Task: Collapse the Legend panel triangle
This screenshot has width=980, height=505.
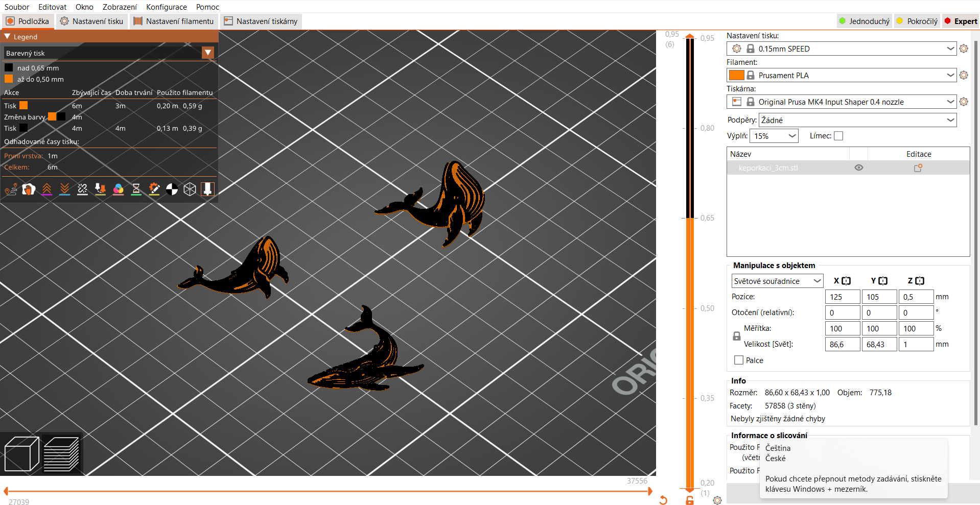Action: pos(7,37)
